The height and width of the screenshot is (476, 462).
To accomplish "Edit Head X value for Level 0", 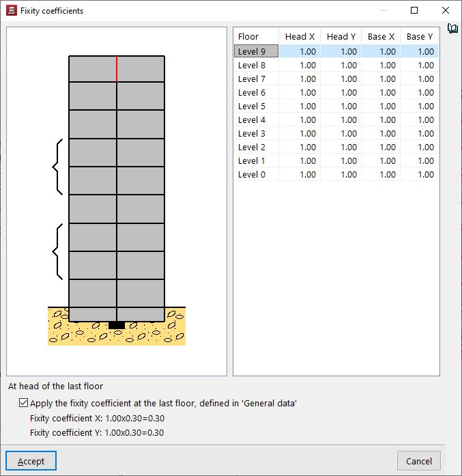I will (300, 174).
